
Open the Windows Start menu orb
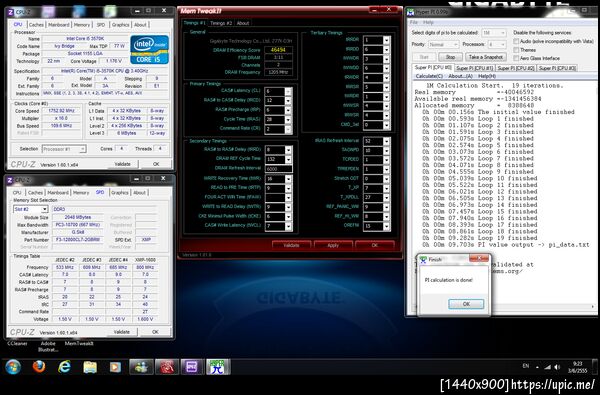pyautogui.click(x=13, y=367)
